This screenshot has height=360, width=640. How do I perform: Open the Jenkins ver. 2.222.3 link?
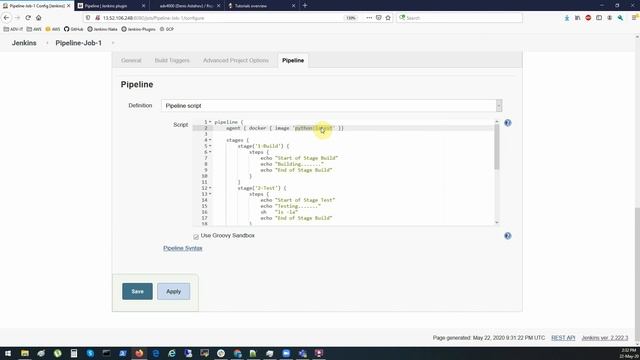[x=604, y=338]
